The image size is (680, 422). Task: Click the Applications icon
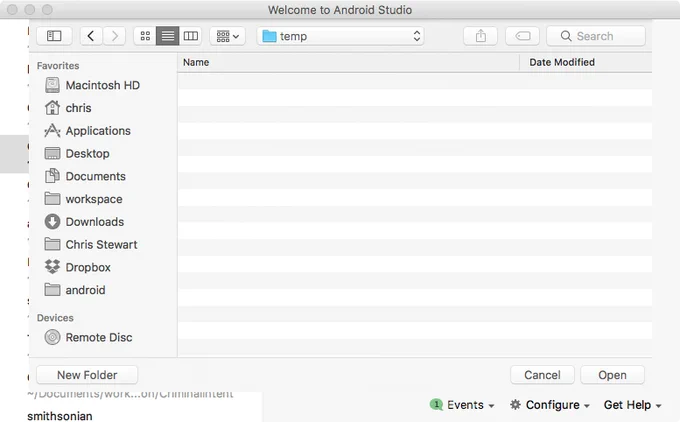52,131
